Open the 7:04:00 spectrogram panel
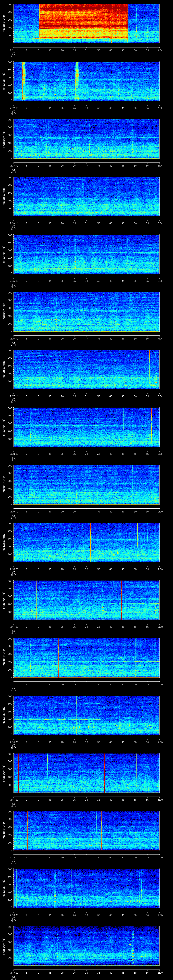 point(87,197)
